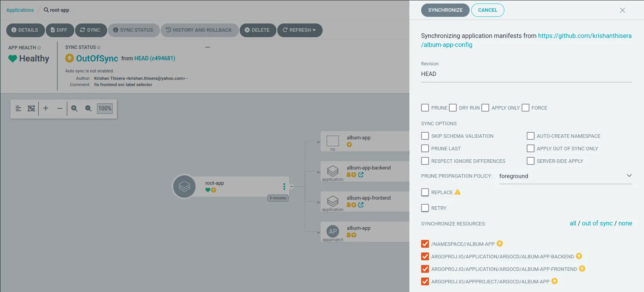Viewport: 644px width, 292px height.
Task: Uncheck APPPROJECT/ARGOCD/ALBUM-APP resource
Action: click(x=425, y=281)
